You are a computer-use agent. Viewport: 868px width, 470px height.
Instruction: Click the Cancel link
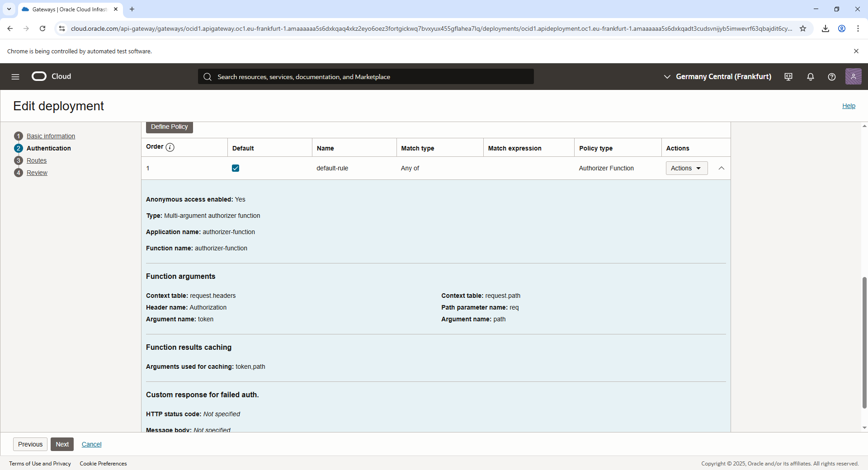coord(91,444)
